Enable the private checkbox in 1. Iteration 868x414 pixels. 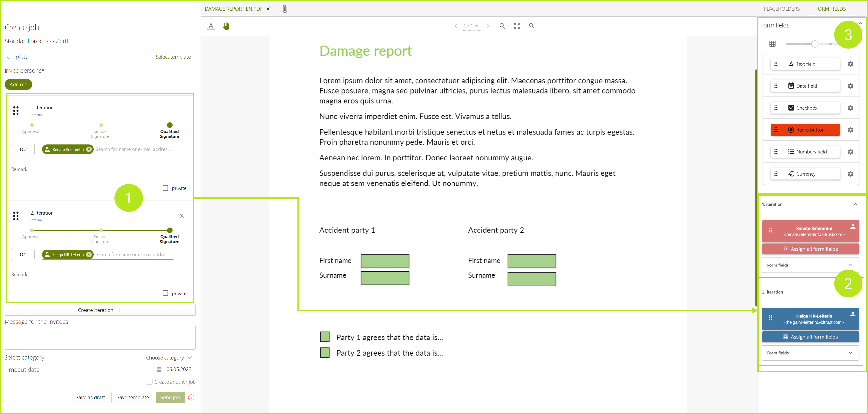coord(165,188)
